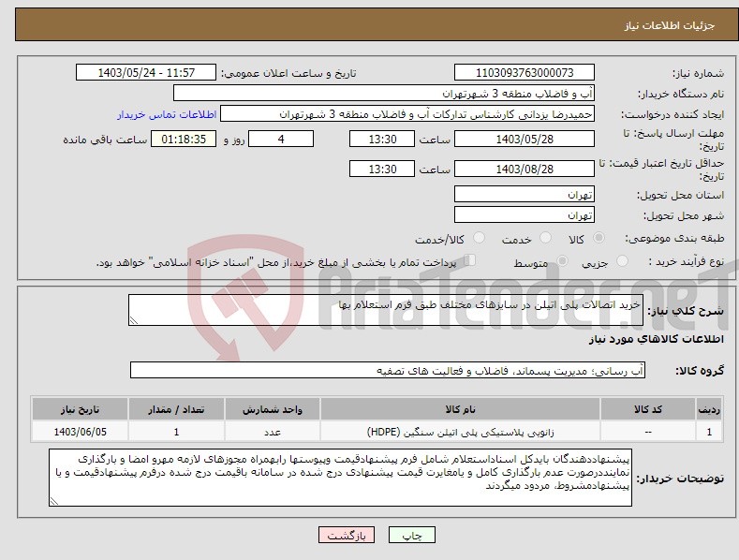Click the تاریخ نیاز column header
The height and width of the screenshot is (560, 739).
80,409
